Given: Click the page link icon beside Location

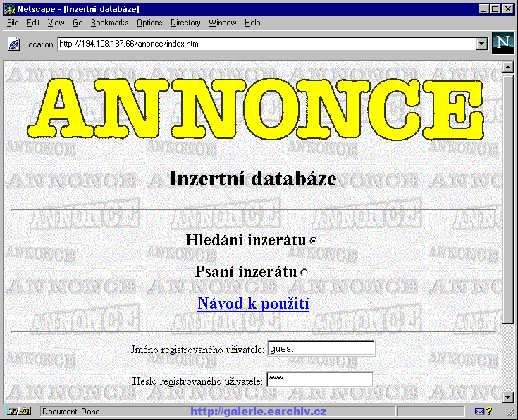Looking at the screenshot, I should coord(13,44).
